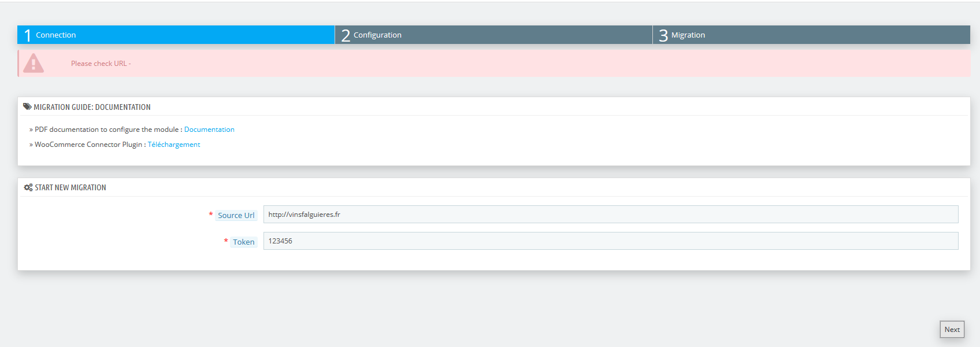Click into the Token input field

point(611,241)
